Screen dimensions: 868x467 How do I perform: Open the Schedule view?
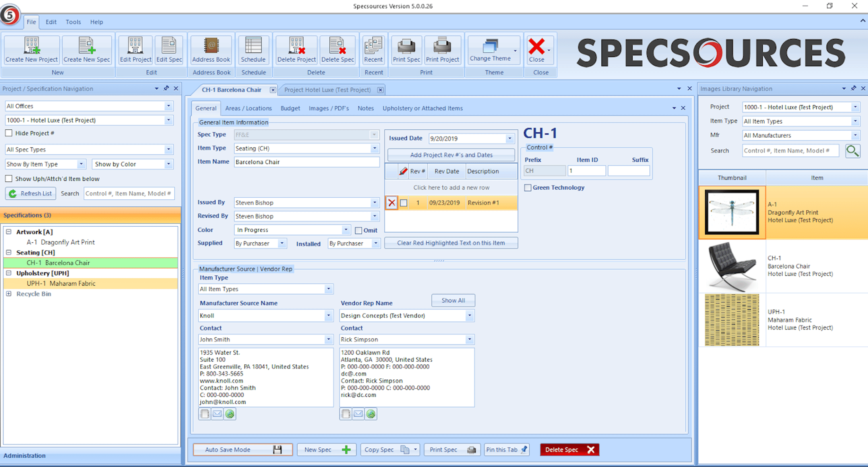click(253, 50)
